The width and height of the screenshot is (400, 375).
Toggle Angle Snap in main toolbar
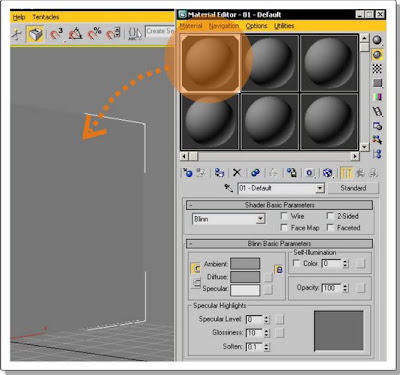coord(75,34)
